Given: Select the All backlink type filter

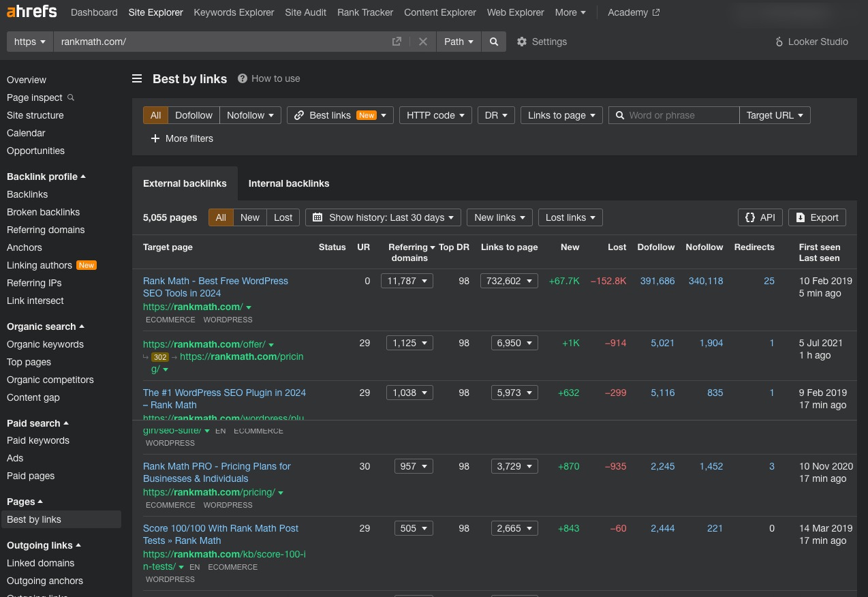Looking at the screenshot, I should click(155, 115).
